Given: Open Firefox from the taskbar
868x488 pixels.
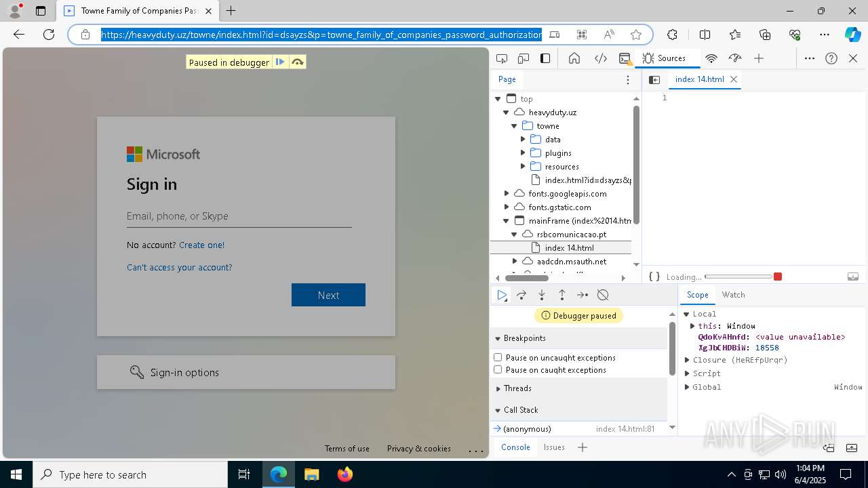Looking at the screenshot, I should [345, 474].
